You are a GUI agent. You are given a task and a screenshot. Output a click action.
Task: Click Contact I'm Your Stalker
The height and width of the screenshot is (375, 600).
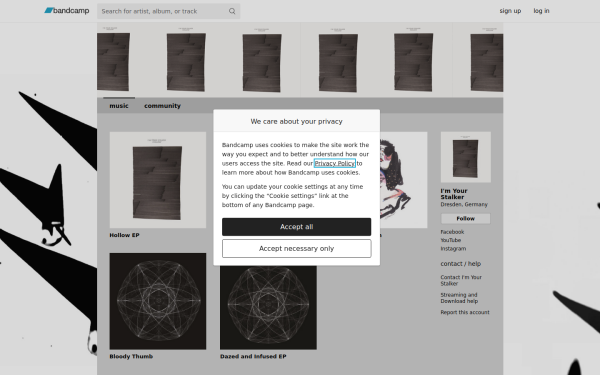tap(461, 280)
